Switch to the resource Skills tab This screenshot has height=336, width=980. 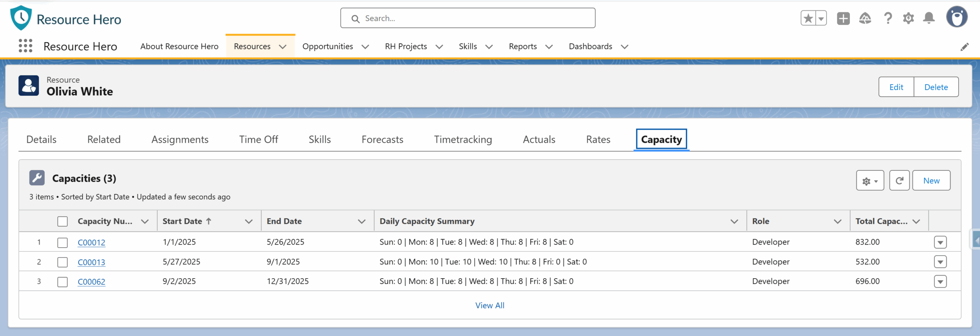point(320,139)
